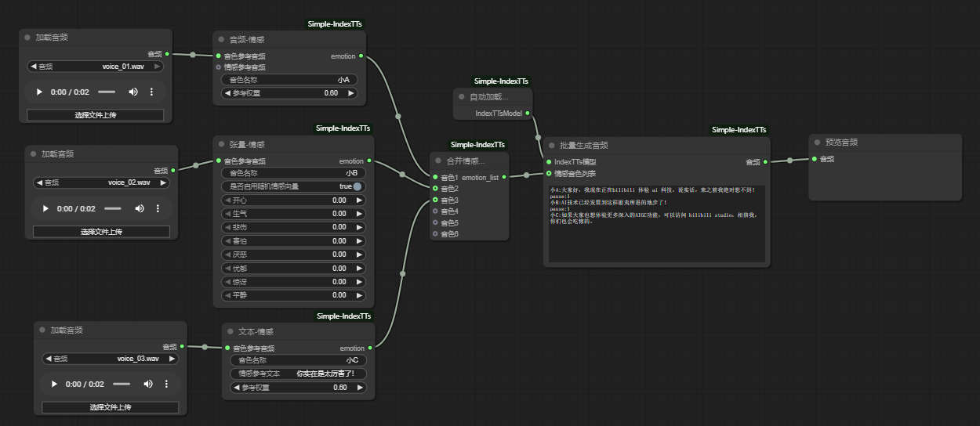Collapse the 预览音频 node via its title dot

(817, 143)
